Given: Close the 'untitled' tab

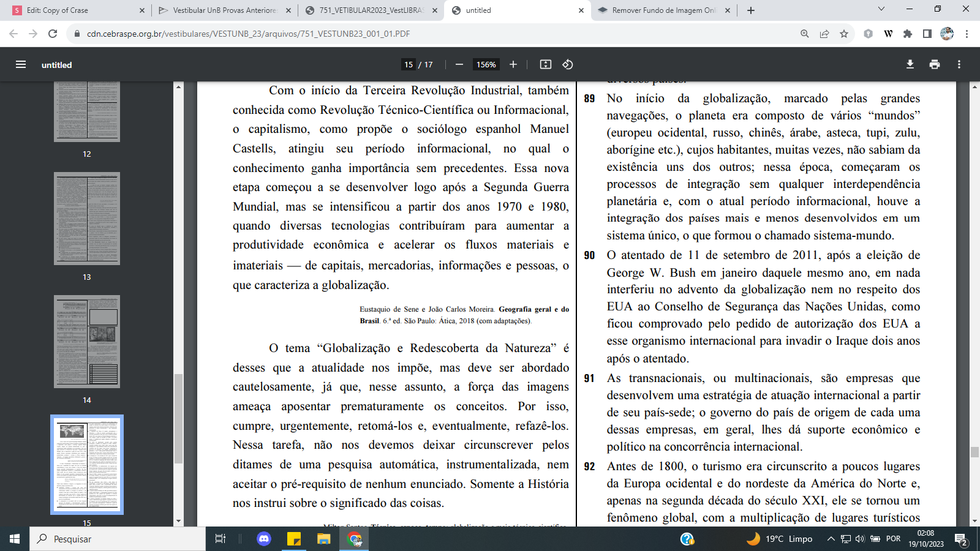Looking at the screenshot, I should click(581, 10).
